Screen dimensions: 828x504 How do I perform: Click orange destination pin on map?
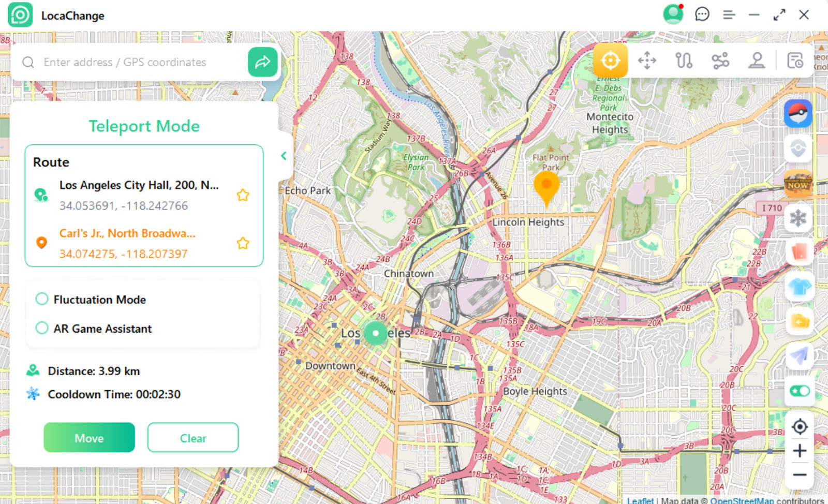tap(546, 188)
